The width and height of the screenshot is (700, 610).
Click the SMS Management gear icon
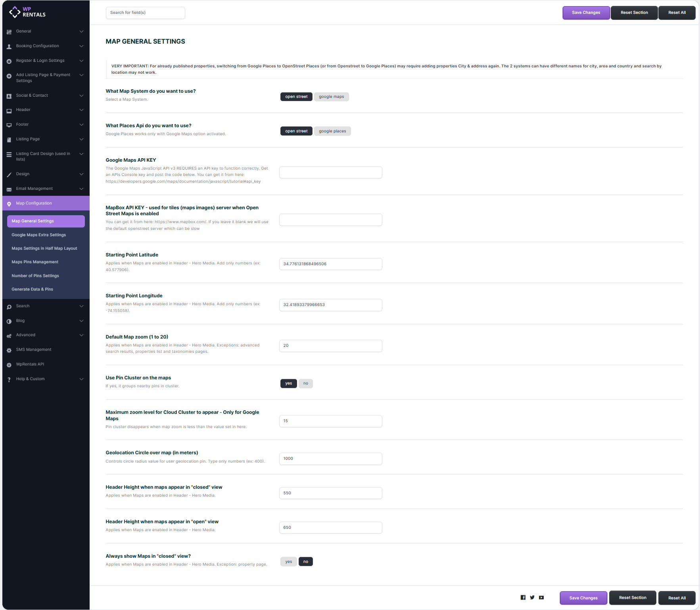pyautogui.click(x=9, y=350)
